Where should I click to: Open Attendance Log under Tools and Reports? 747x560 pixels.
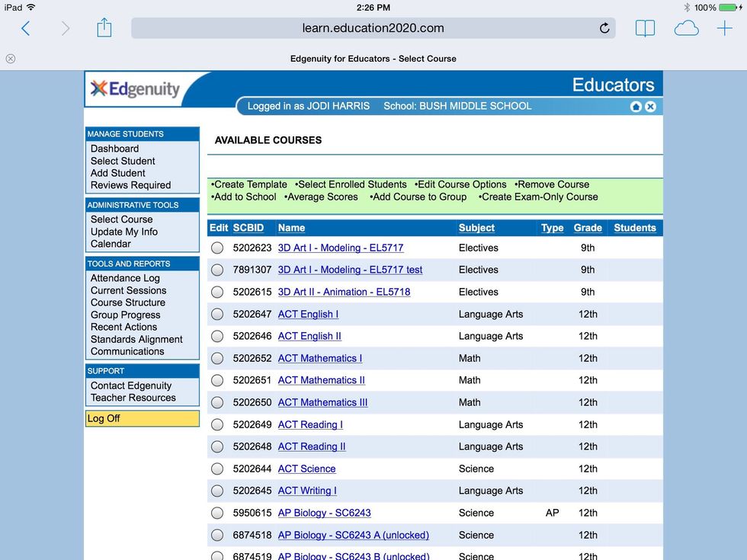[125, 278]
